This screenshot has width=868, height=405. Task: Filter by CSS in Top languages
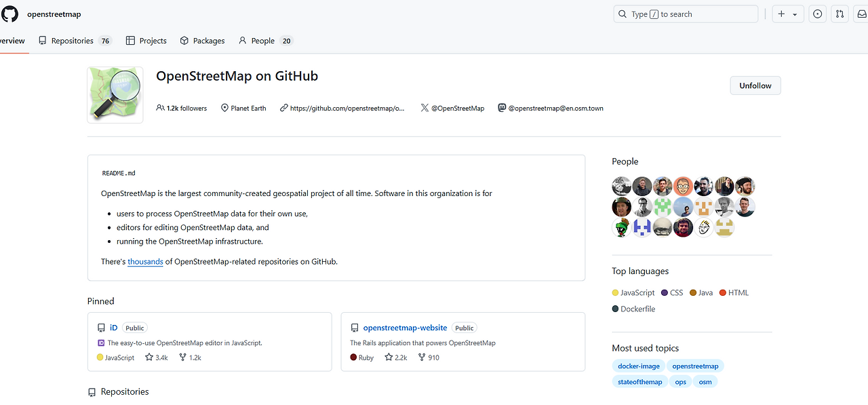672,292
